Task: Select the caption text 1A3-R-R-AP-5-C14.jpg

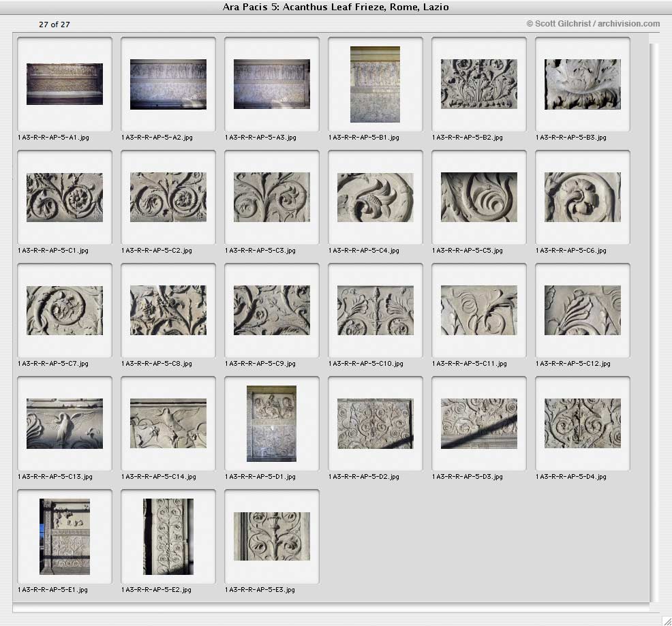Action: click(159, 477)
